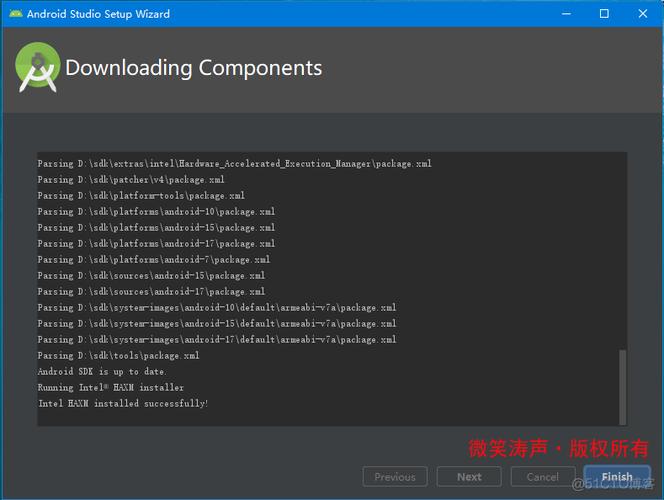Minimize the Setup Wizard window
The image size is (664, 500).
tap(559, 14)
